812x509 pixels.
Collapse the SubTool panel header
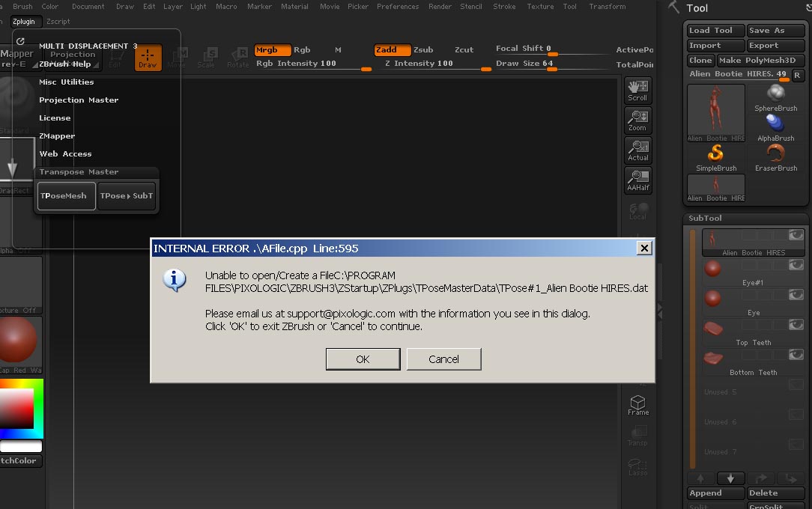tap(705, 219)
